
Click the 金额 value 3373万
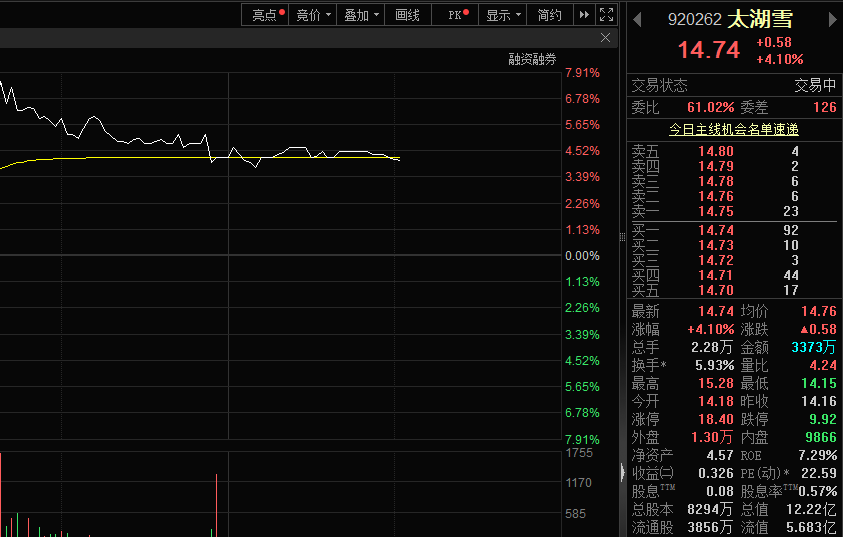(x=813, y=347)
